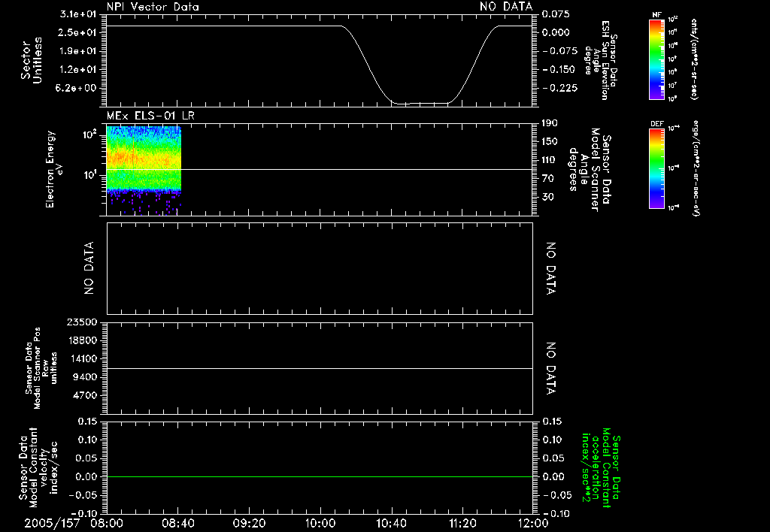This screenshot has width=770, height=532.
Task: Click the '2.5e+01' sector axis value
Action: (x=78, y=32)
